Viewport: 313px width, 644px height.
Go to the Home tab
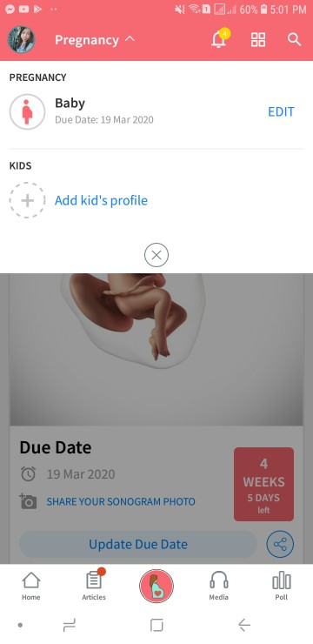(x=31, y=586)
